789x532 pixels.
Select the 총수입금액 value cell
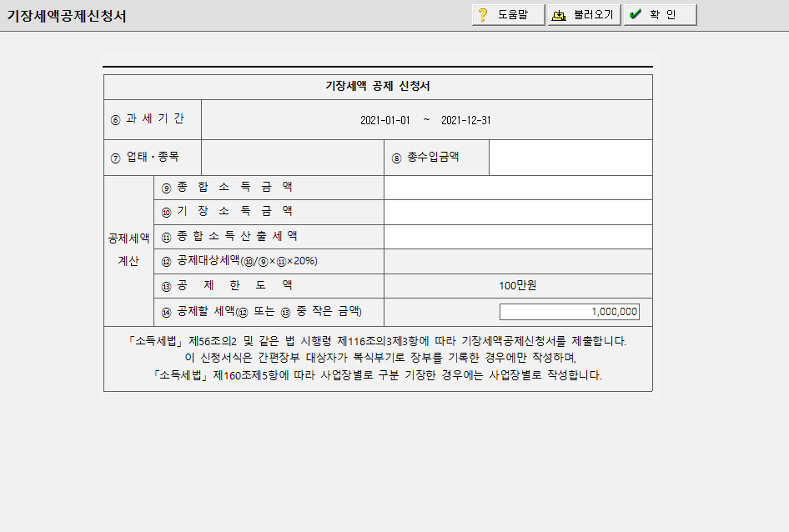pyautogui.click(x=570, y=158)
